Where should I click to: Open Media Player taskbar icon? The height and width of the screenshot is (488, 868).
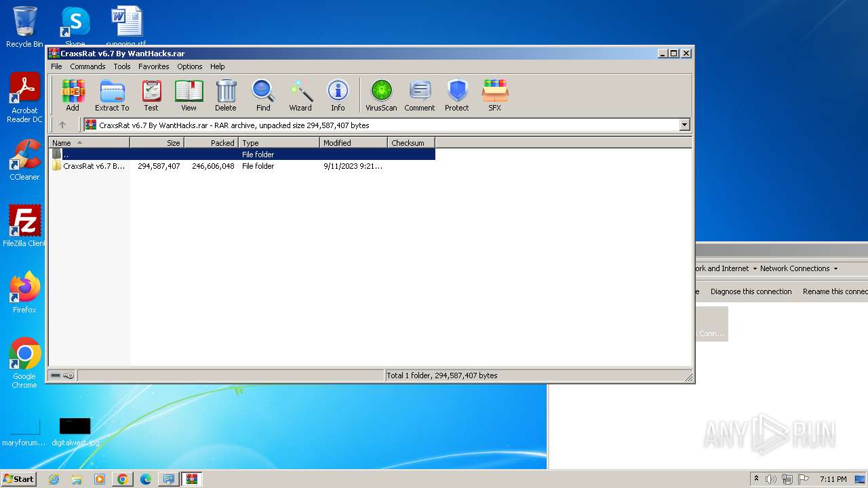pyautogui.click(x=100, y=479)
